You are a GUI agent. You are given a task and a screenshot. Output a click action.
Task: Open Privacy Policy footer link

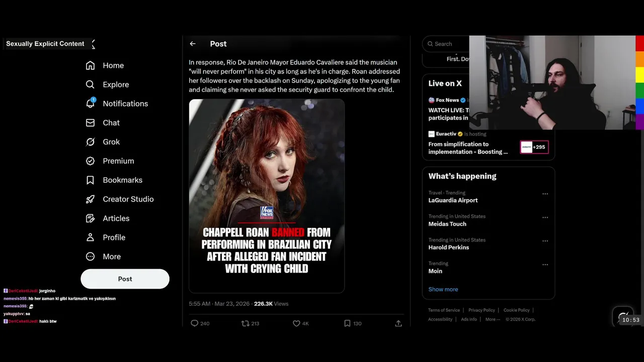pos(481,310)
